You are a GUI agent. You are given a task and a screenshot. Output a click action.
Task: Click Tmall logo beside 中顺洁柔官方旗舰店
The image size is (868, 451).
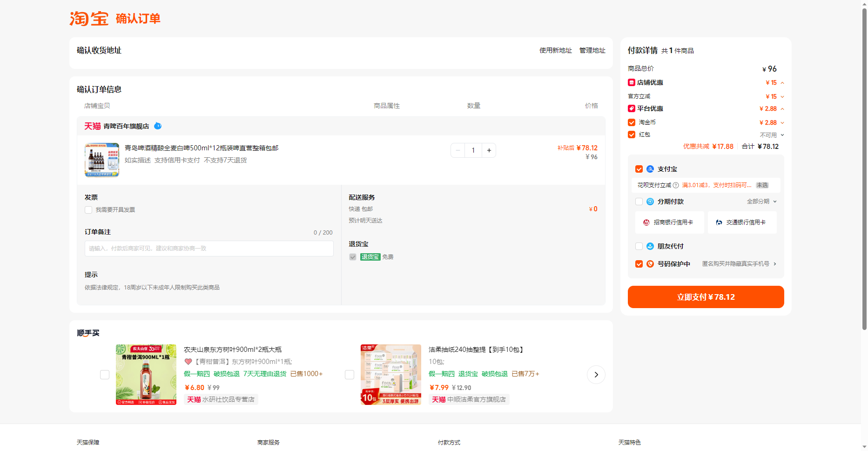point(439,399)
